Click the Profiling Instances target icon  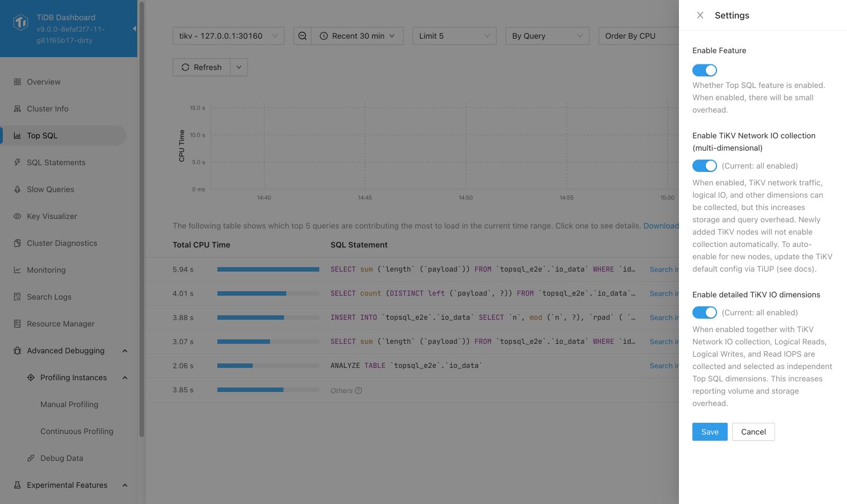point(31,377)
